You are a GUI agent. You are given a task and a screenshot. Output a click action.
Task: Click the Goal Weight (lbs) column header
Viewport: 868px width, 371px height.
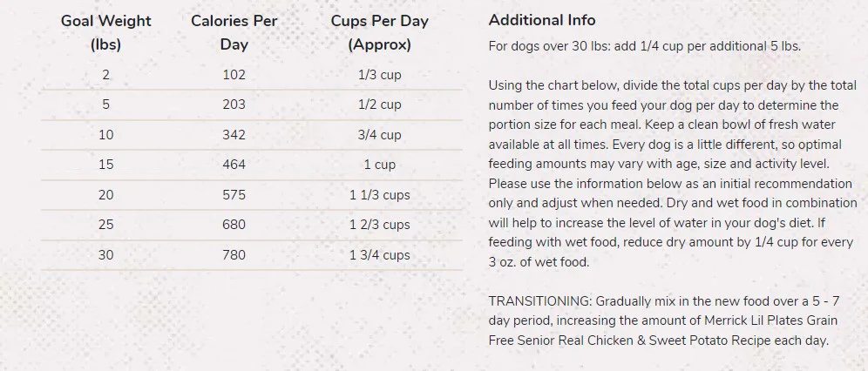click(x=105, y=32)
